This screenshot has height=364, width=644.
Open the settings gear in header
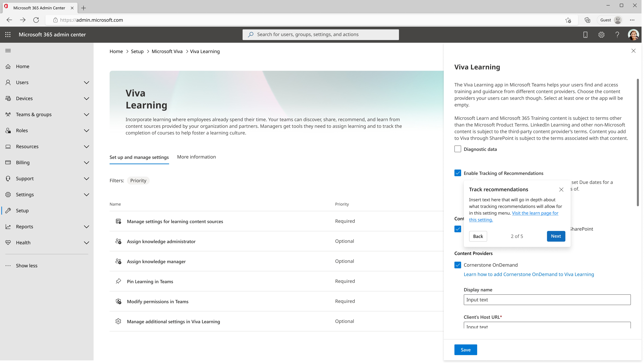pyautogui.click(x=601, y=35)
